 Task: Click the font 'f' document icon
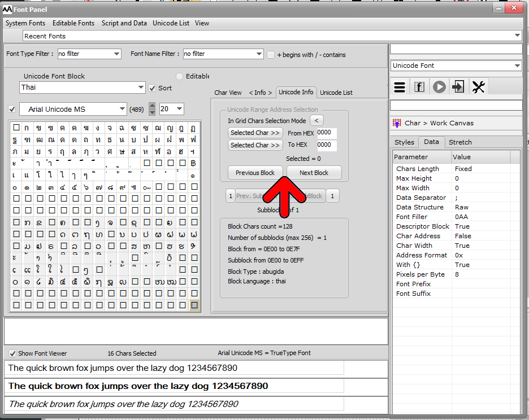pyautogui.click(x=419, y=87)
